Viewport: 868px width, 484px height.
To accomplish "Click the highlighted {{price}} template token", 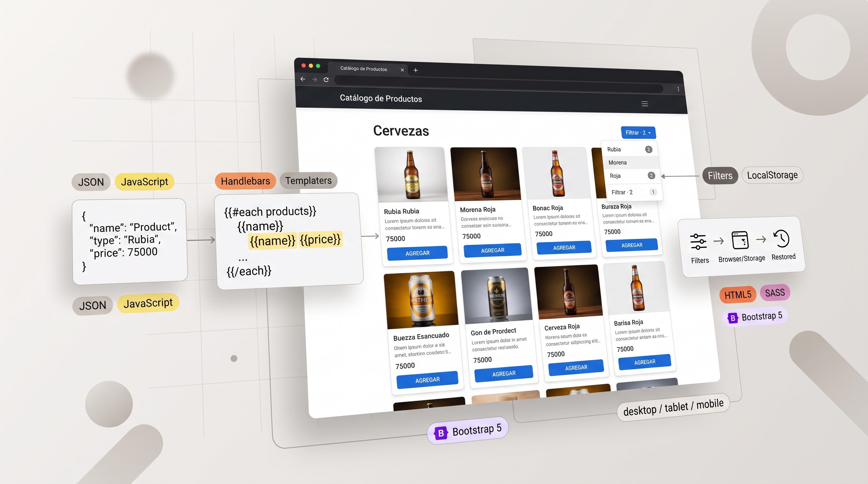I will tap(320, 239).
